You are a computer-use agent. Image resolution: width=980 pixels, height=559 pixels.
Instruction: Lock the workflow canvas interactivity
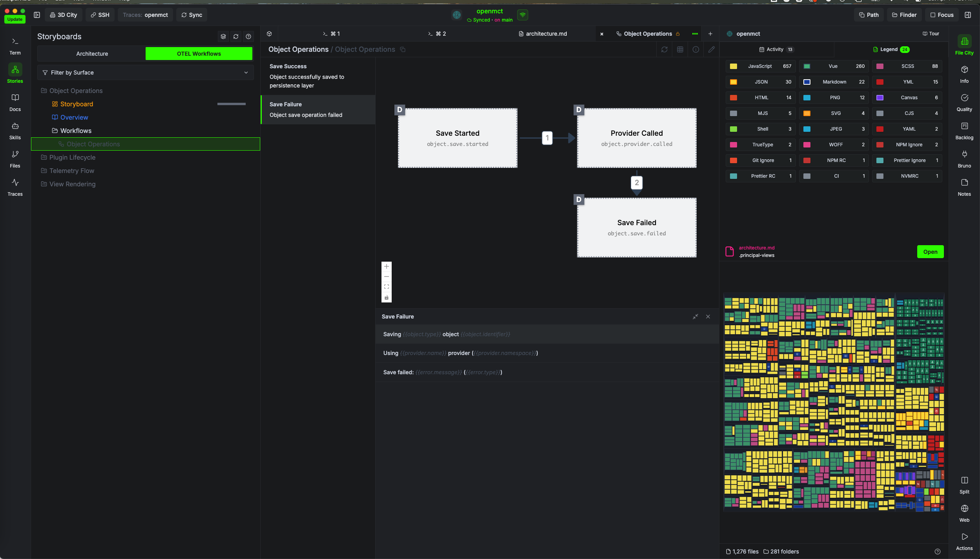(x=387, y=298)
